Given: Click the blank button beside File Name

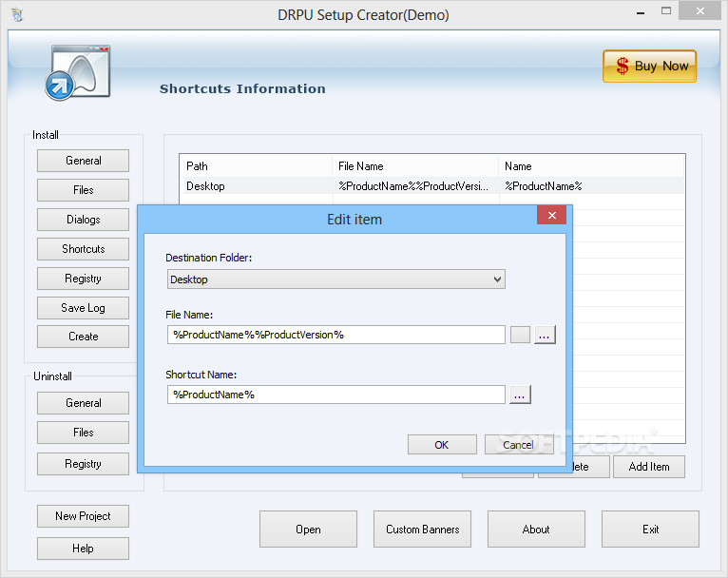Looking at the screenshot, I should click(x=520, y=335).
